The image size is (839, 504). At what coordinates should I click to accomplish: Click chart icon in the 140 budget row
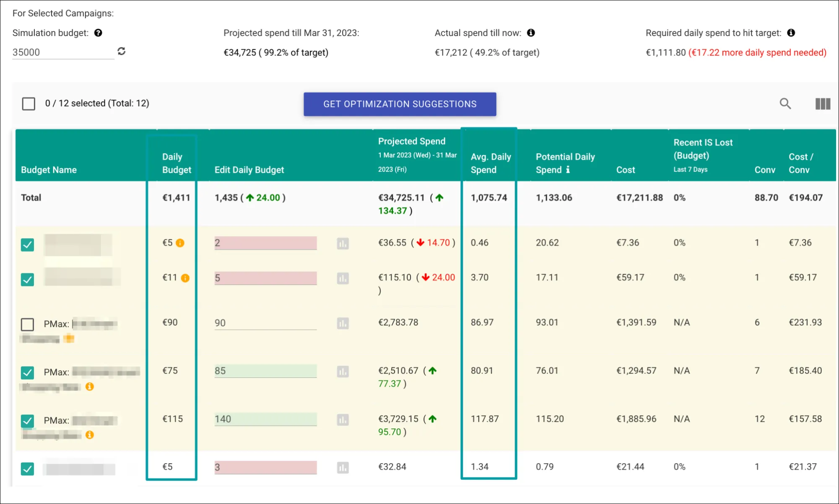[x=343, y=420]
